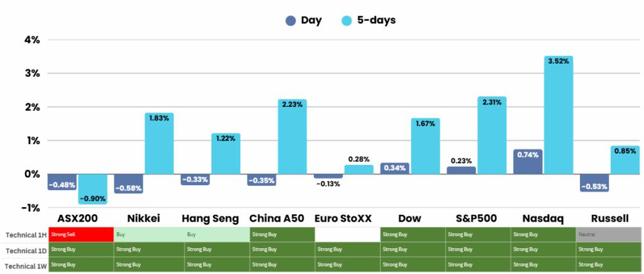Select the Technical 1D row label
644x274 pixels.
(x=25, y=250)
